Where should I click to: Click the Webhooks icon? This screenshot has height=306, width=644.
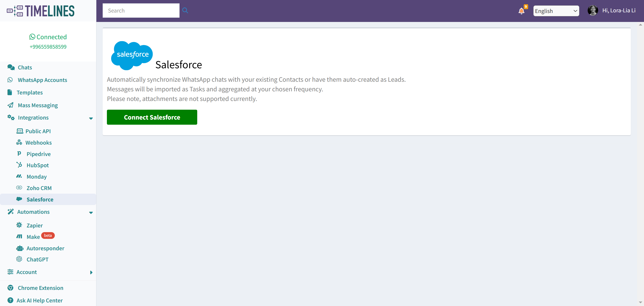pyautogui.click(x=19, y=142)
